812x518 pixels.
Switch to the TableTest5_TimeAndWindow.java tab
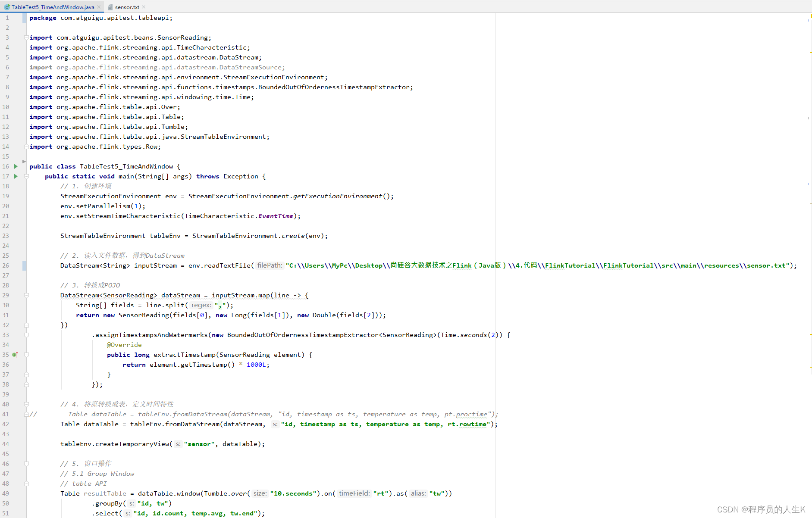tap(53, 7)
